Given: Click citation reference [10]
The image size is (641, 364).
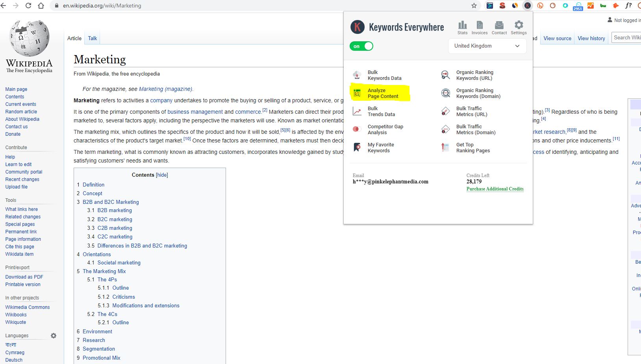Looking at the screenshot, I should tap(187, 139).
